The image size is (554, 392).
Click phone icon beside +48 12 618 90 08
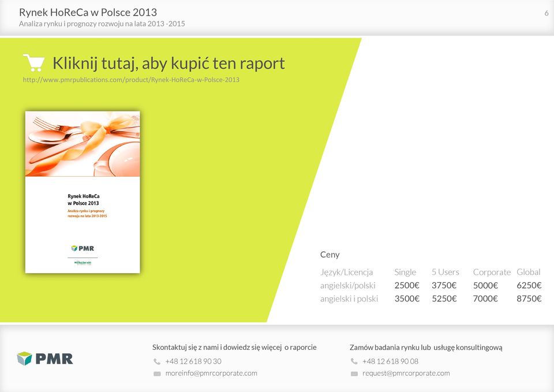coord(354,361)
